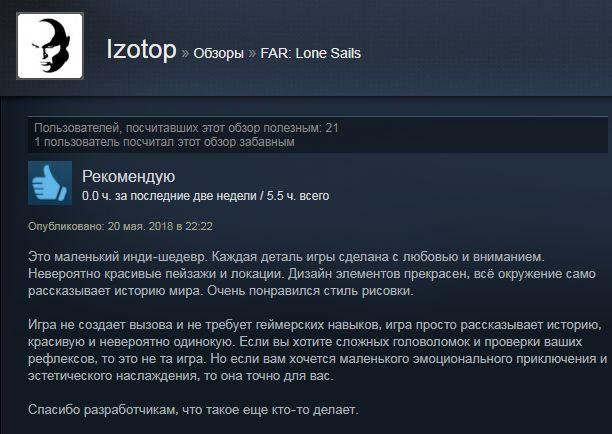Click the publication date "20 мая. 2018 в 22:22"
612x434 pixels.
pyautogui.click(x=160, y=227)
